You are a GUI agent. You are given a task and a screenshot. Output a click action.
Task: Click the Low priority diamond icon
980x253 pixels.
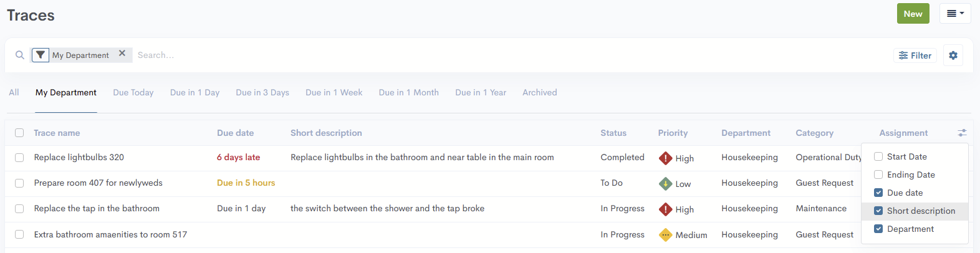coord(666,184)
